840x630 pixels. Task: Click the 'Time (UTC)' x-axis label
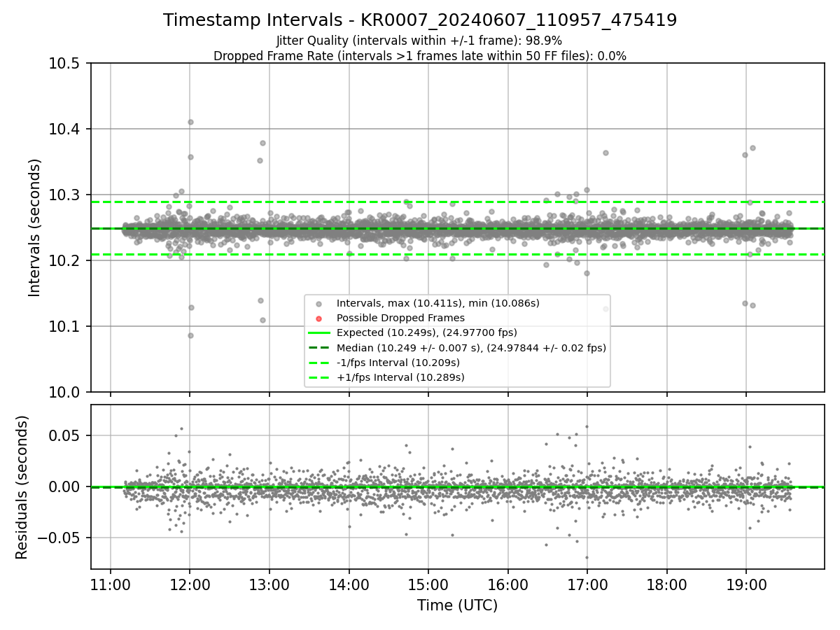[x=457, y=605]
